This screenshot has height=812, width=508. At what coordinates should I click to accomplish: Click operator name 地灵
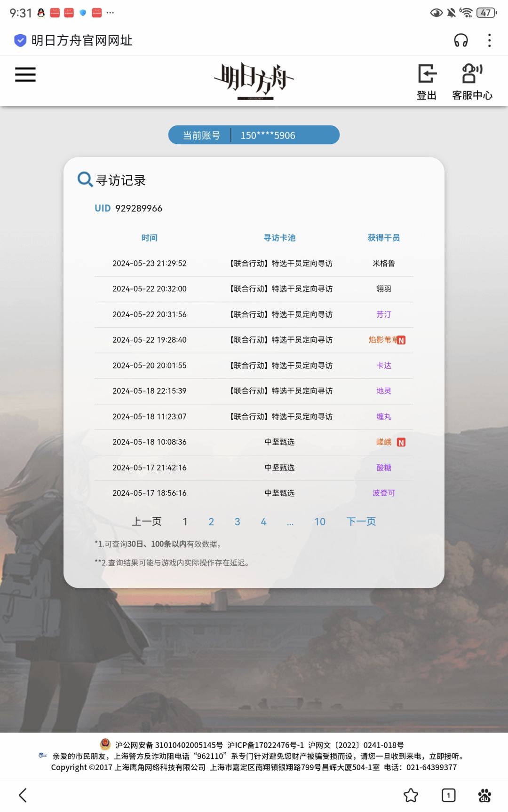[x=384, y=391]
